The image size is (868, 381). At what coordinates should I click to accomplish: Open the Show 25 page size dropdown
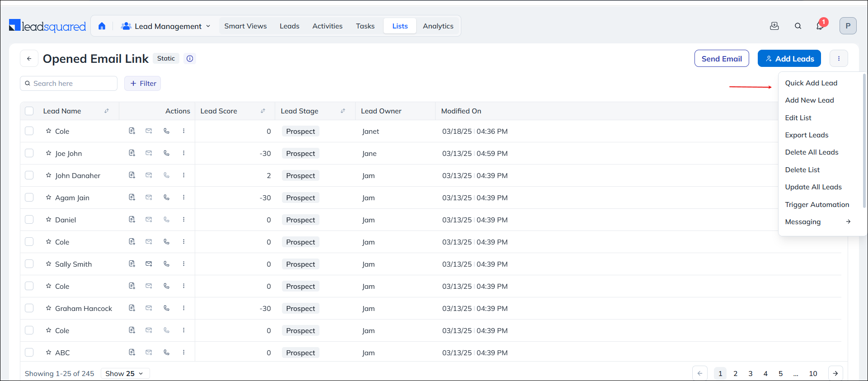pos(125,373)
